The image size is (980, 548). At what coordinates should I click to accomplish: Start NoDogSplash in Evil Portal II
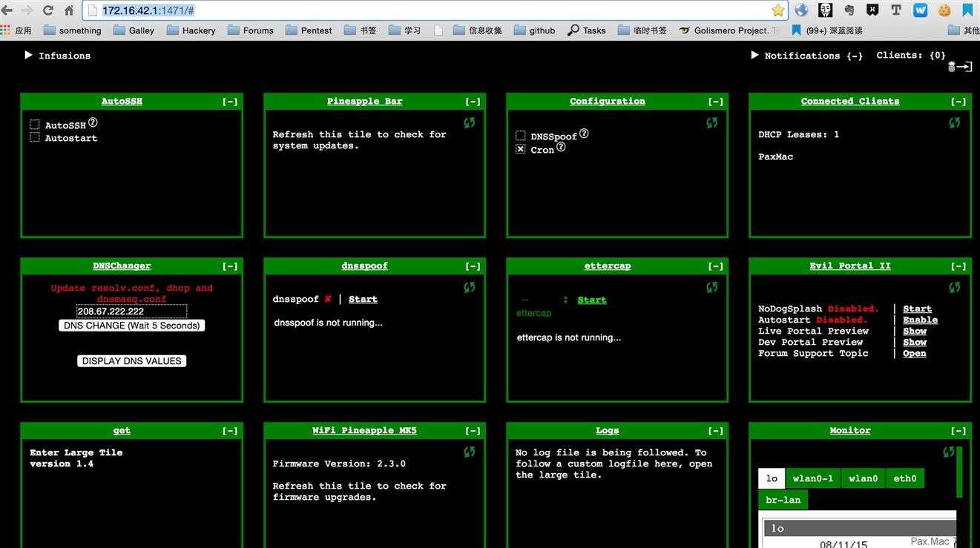click(917, 308)
